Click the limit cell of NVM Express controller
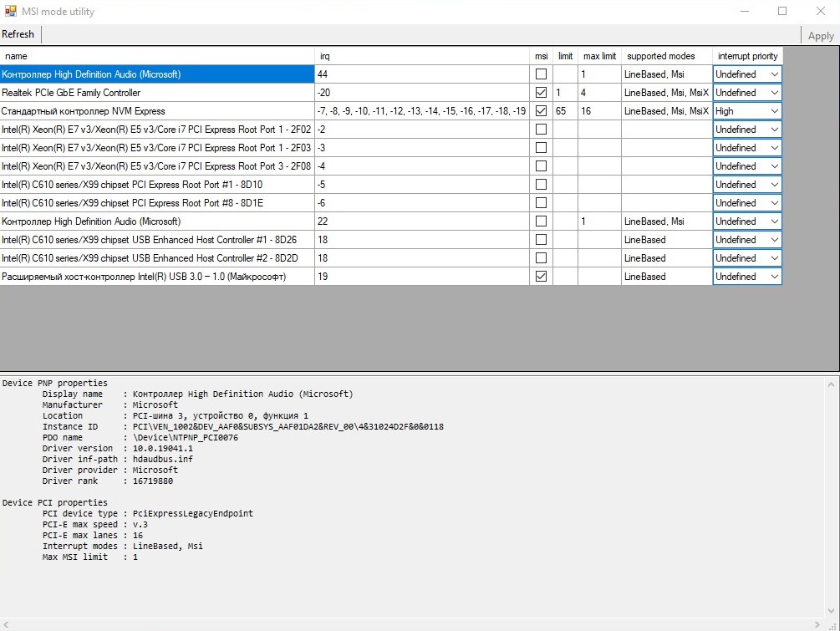 [x=565, y=111]
